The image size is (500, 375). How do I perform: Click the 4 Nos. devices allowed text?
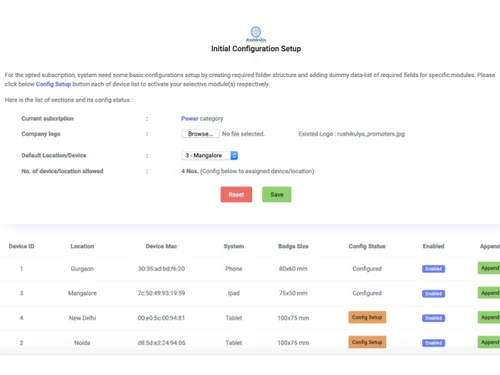pos(248,171)
